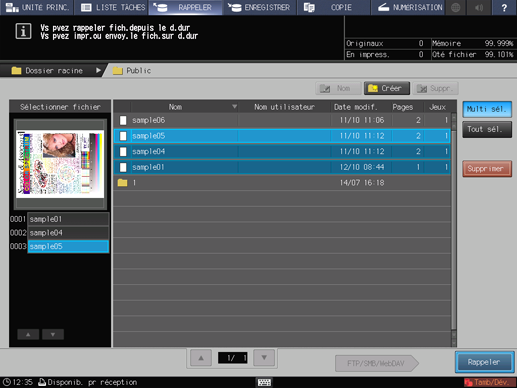Expand the Dossier racine arrow
The width and height of the screenshot is (517, 388).
coord(98,70)
